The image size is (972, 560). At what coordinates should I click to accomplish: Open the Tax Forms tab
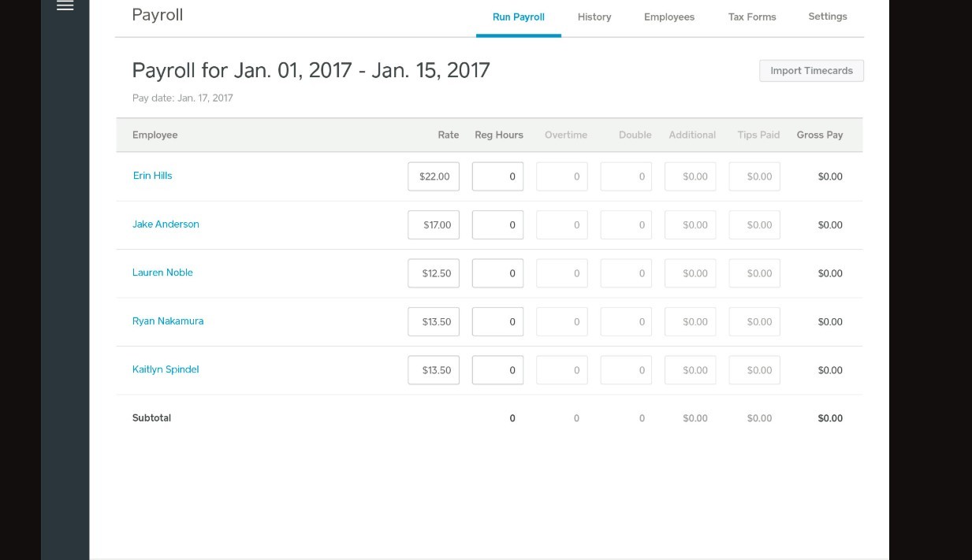(x=751, y=17)
